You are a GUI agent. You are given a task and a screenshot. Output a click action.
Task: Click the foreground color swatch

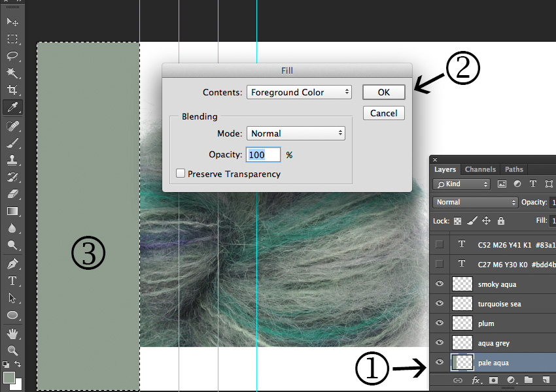tap(9, 378)
